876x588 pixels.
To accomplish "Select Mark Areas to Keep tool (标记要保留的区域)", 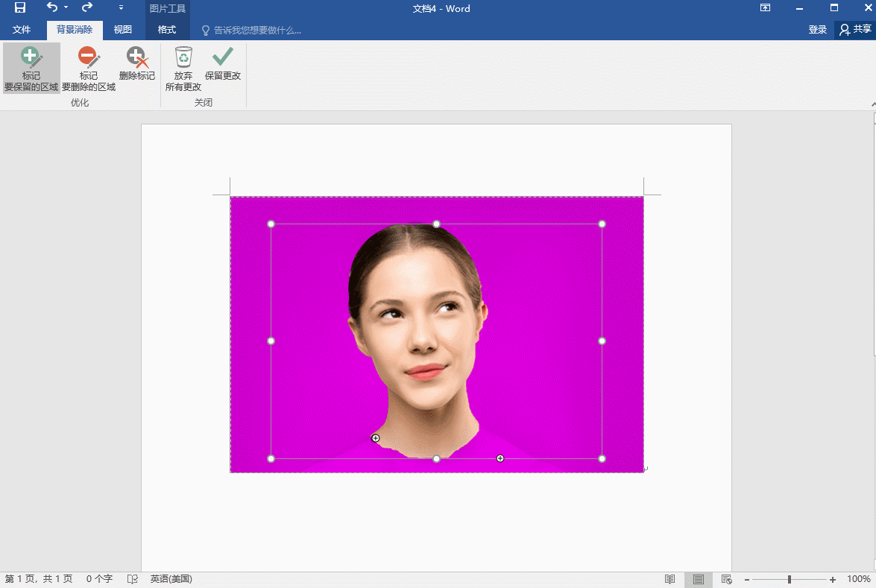I will (31, 68).
